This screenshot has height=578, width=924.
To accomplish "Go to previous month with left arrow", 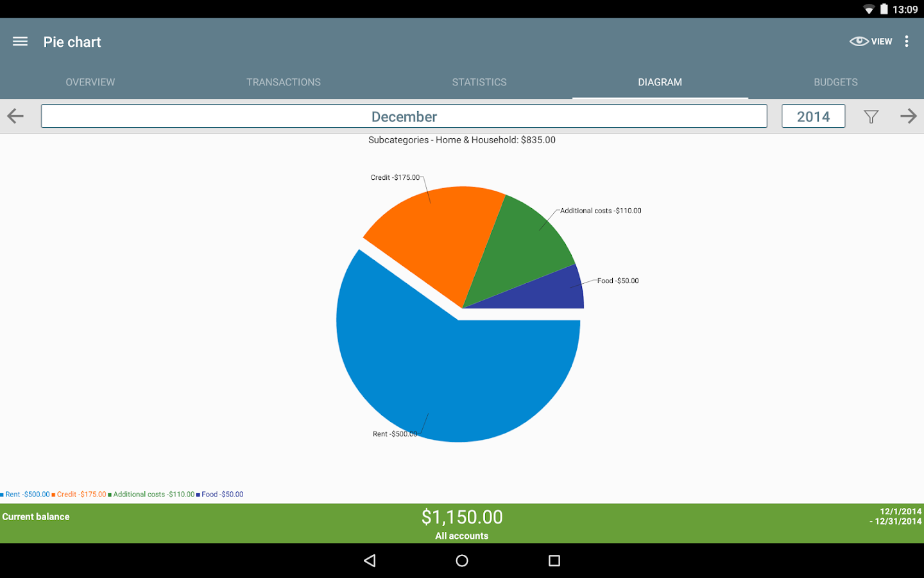I will [x=15, y=116].
